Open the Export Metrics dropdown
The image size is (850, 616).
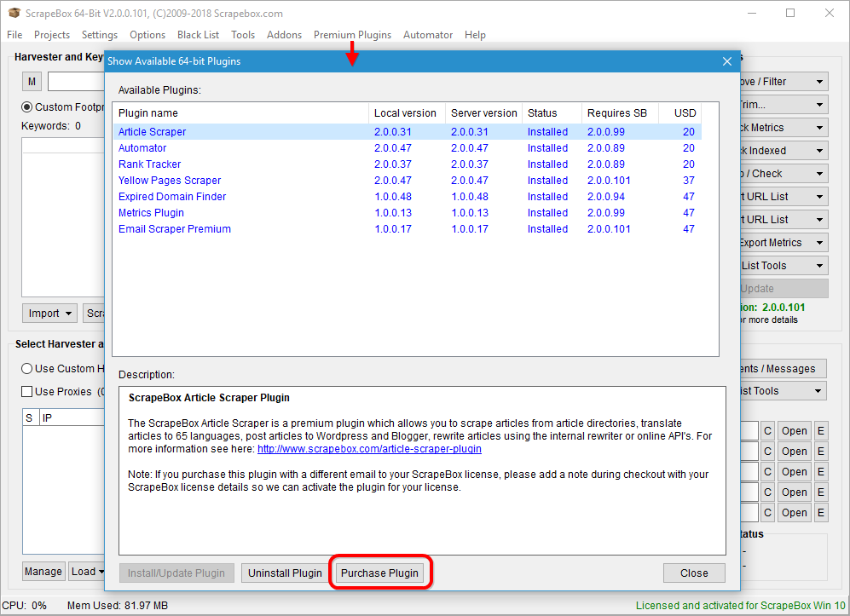(781, 243)
